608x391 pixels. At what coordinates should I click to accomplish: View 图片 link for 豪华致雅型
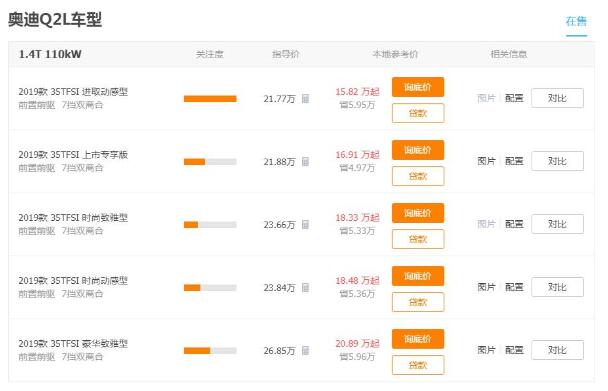[487, 350]
